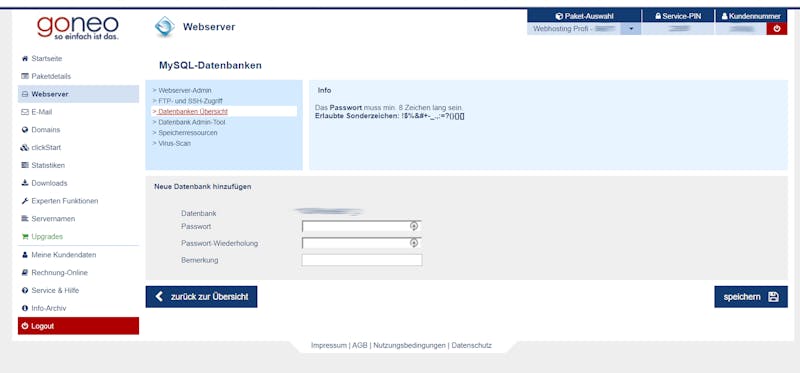Screen dimensions: 800x373
Task: Click the red power icon in the header
Action: (x=777, y=29)
